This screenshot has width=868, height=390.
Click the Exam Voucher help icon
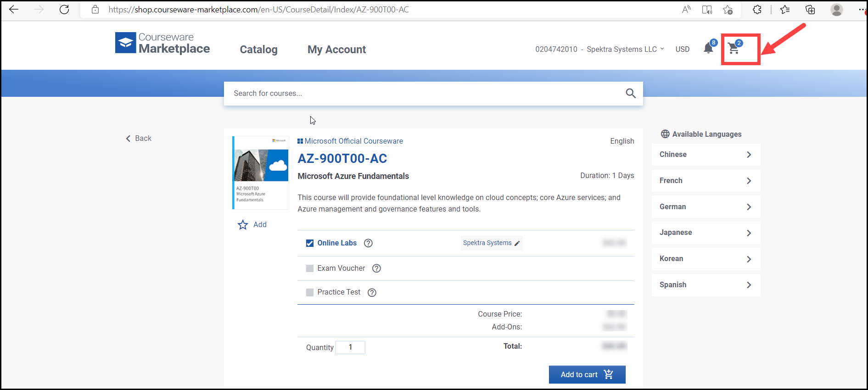pos(376,268)
